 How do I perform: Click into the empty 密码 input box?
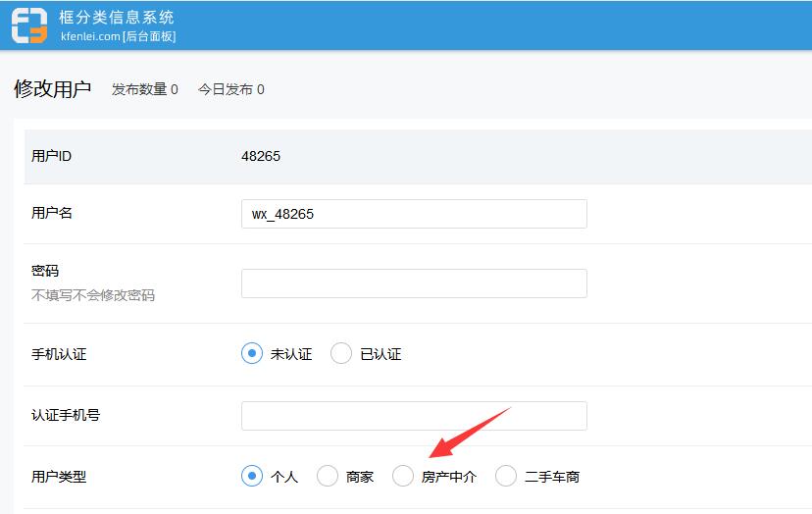pos(414,283)
